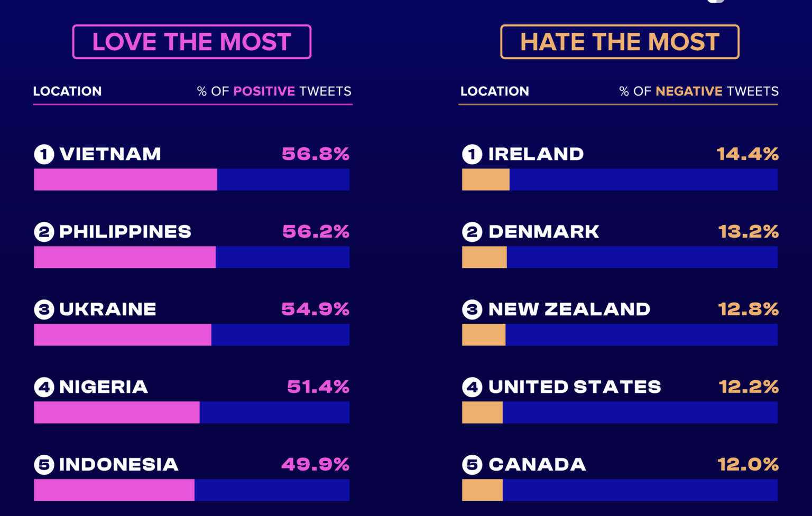Viewport: 812px width, 516px height.
Task: Click the UNITED STATES country label
Action: (575, 387)
